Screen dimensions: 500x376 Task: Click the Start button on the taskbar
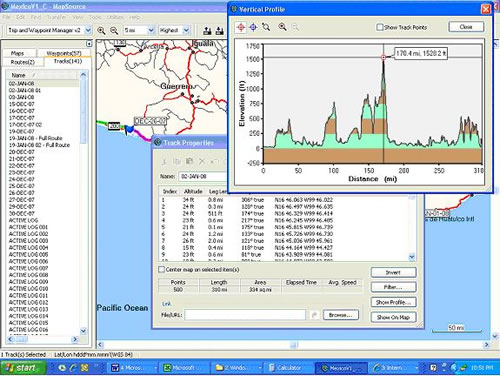23,368
